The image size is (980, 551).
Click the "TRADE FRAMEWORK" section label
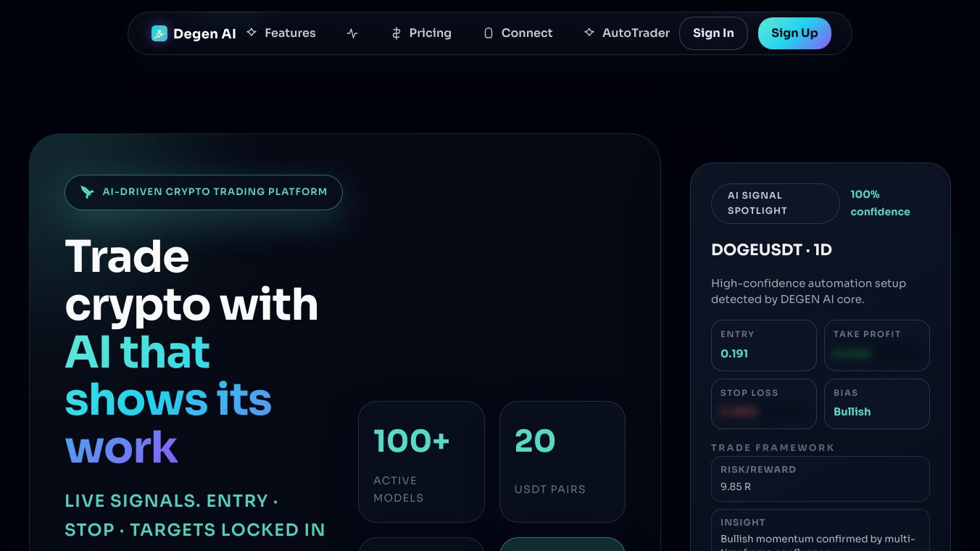773,448
